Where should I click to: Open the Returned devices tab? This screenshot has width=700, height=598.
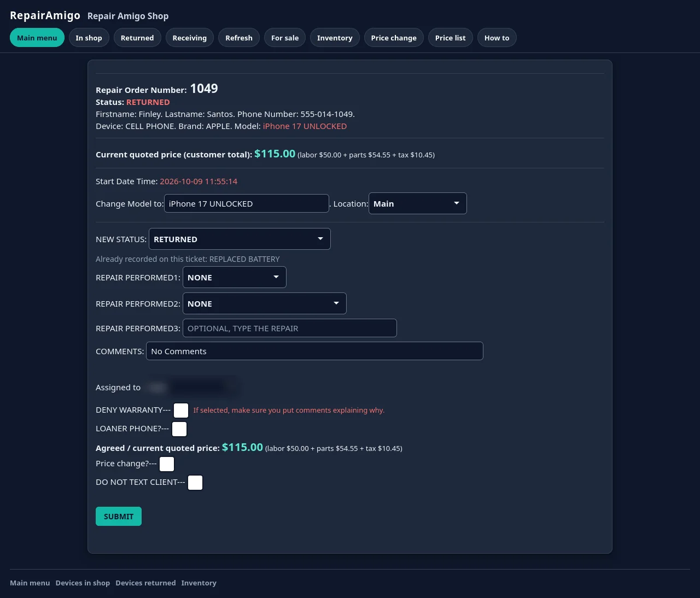(x=137, y=38)
